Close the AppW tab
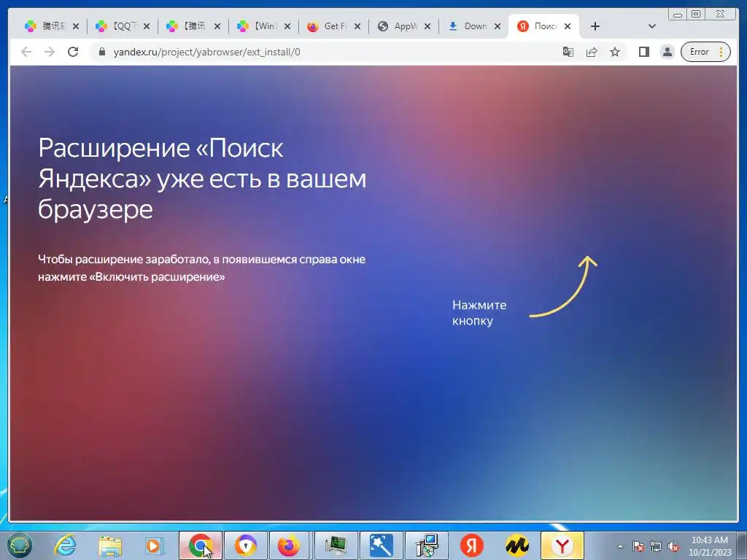747x560 pixels. pyautogui.click(x=427, y=27)
